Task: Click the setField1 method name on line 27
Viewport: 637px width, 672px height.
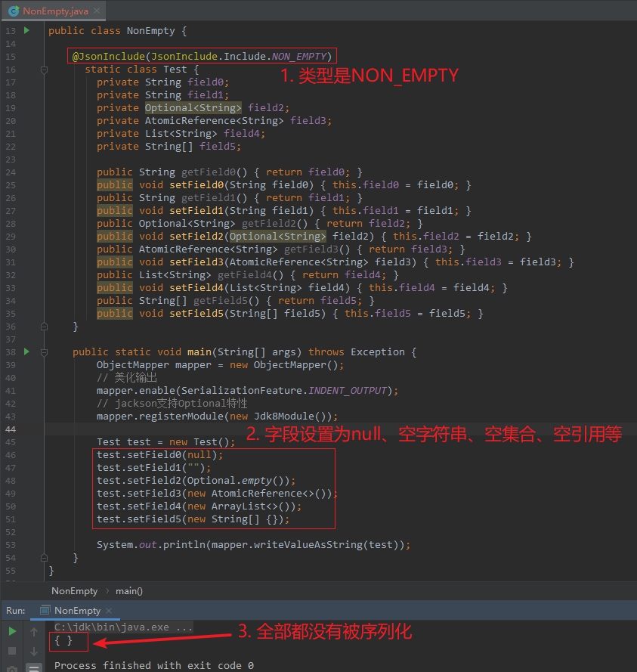Action: coord(196,210)
